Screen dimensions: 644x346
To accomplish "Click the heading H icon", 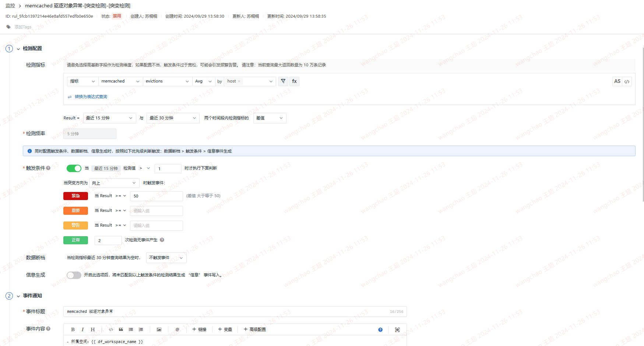I will (x=93, y=329).
